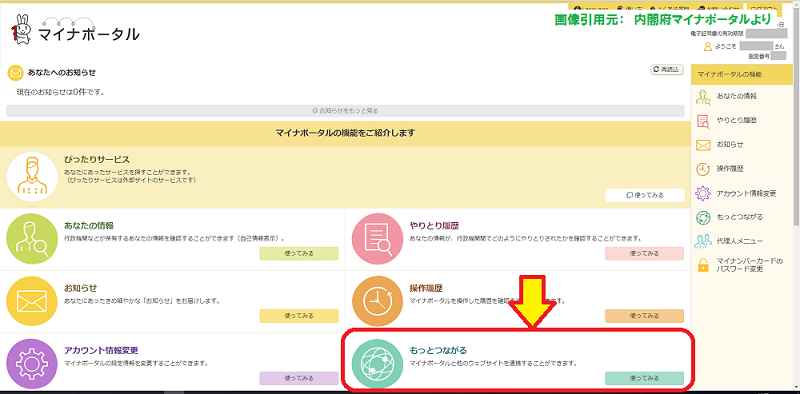Open 操作履歴 card title link

tap(426, 288)
